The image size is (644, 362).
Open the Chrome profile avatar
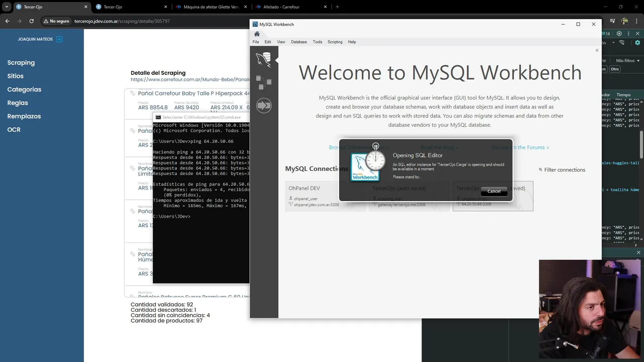pos(625,21)
